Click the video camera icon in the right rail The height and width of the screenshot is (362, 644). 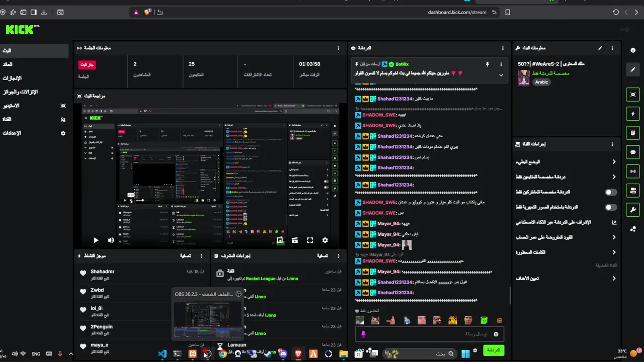[633, 191]
